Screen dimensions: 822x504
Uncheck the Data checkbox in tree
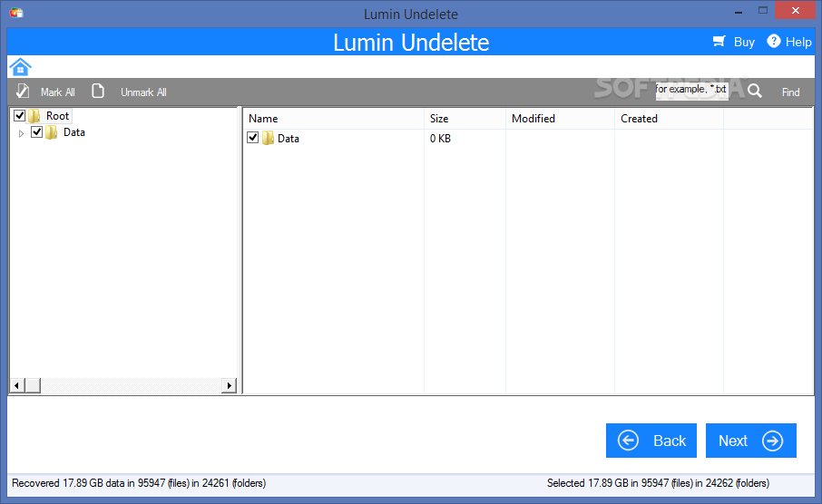coord(36,132)
